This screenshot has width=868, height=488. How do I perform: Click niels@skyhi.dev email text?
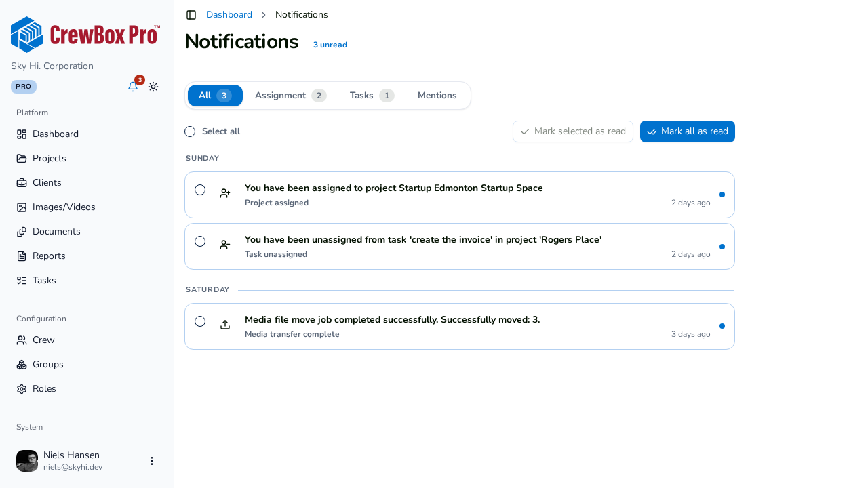click(73, 467)
